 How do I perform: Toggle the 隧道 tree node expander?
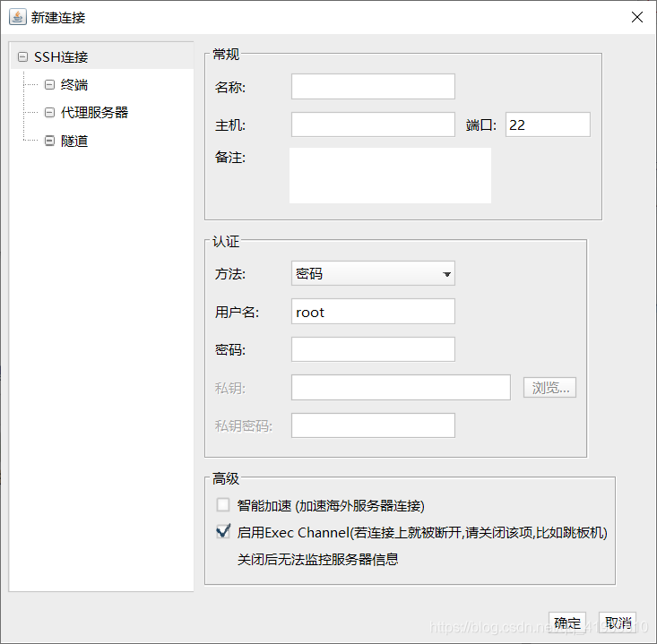click(49, 141)
